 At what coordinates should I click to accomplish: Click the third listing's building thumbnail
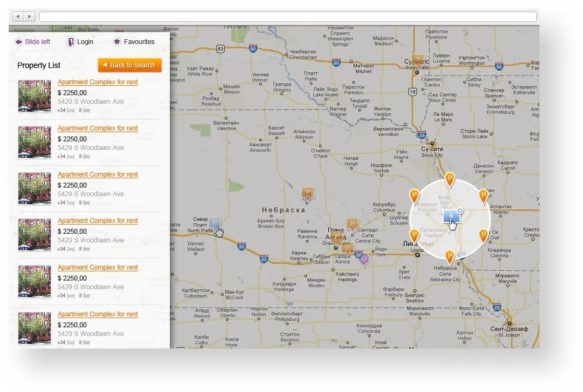tap(35, 189)
